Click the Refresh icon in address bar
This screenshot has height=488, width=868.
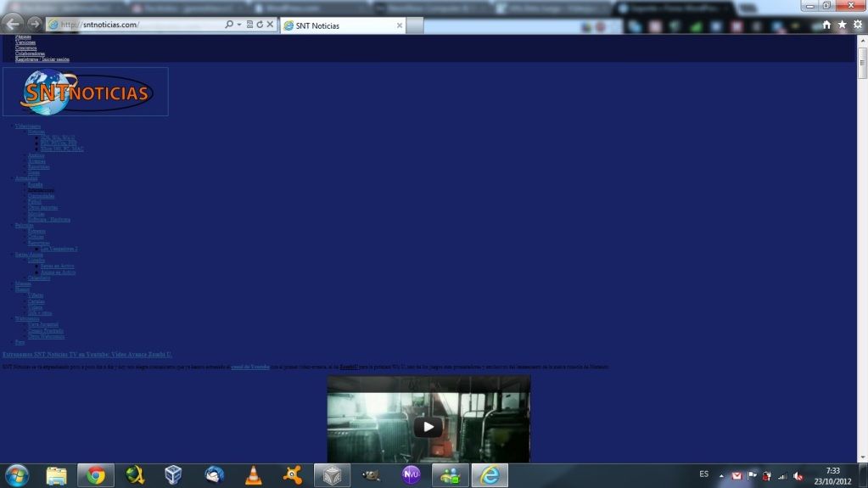[x=260, y=25]
